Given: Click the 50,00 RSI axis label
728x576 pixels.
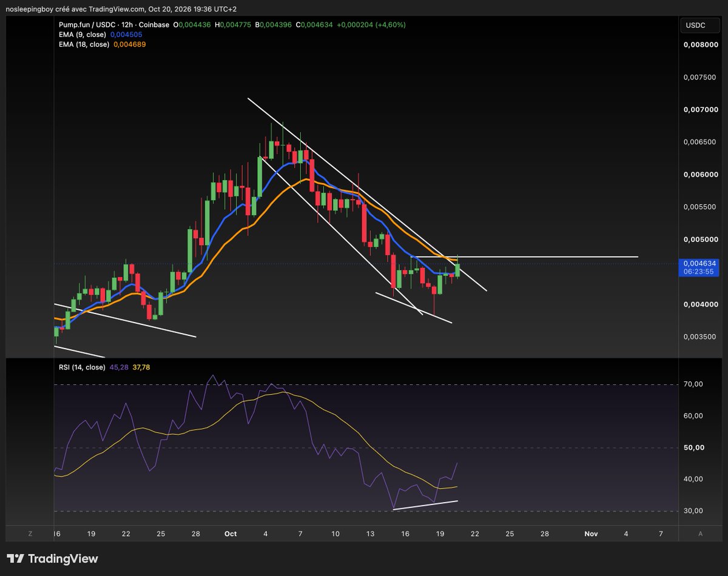Looking at the screenshot, I should coord(693,447).
